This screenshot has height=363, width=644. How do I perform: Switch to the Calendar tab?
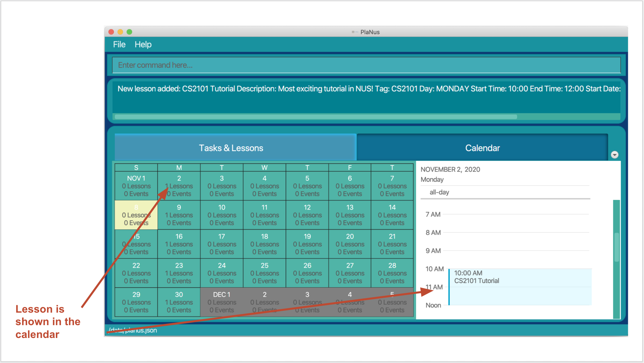(x=482, y=148)
